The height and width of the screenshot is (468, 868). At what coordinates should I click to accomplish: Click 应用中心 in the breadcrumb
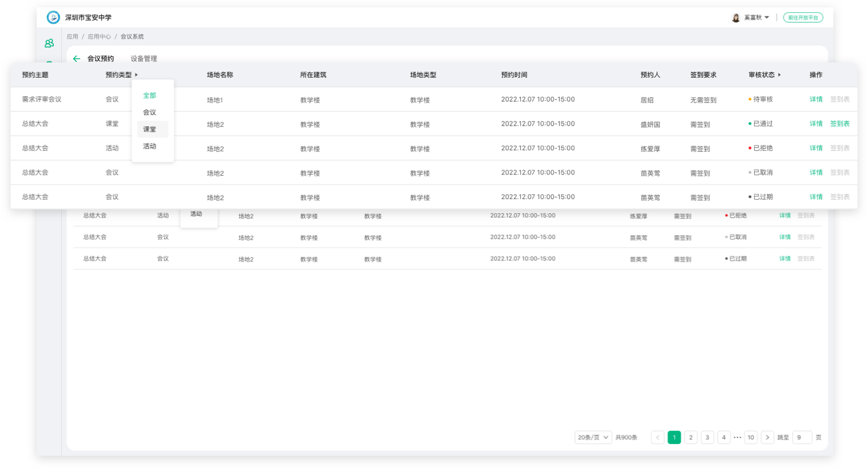(99, 37)
